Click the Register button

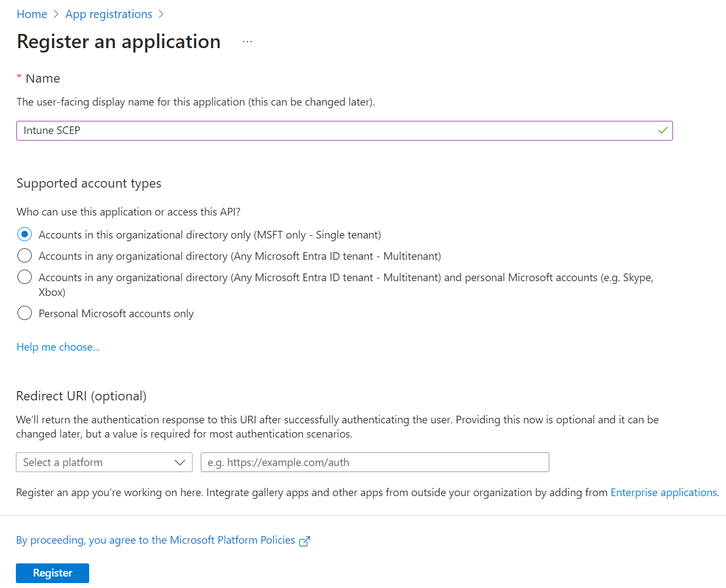53,573
